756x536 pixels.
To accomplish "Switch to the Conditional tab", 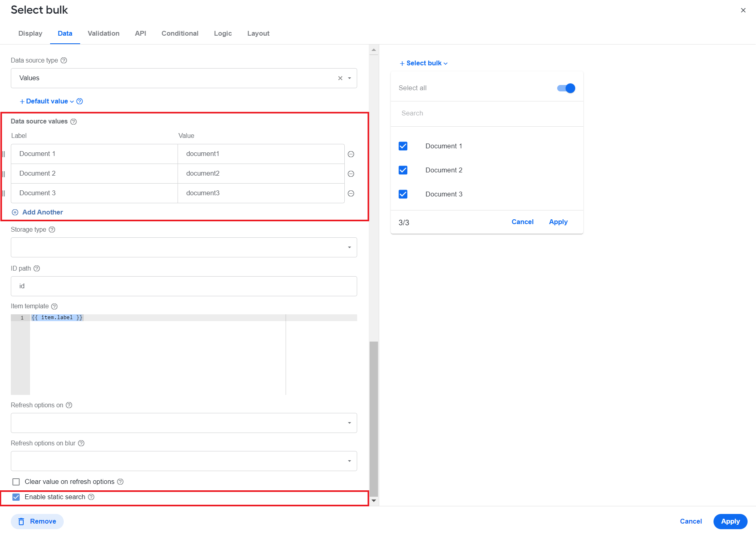I will click(180, 34).
